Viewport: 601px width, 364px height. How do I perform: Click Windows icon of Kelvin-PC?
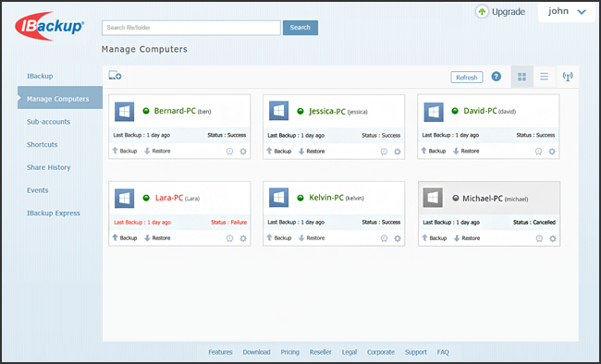(278, 198)
